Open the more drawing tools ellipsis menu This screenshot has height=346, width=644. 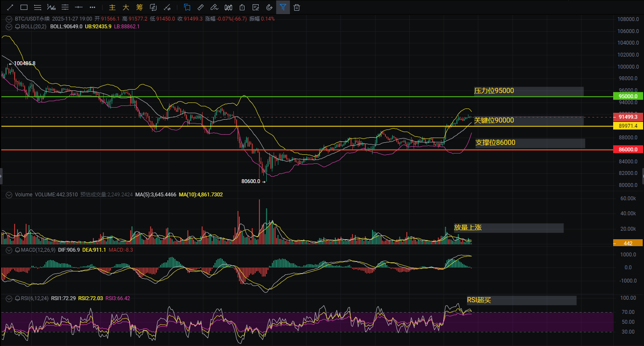pyautogui.click(x=92, y=7)
